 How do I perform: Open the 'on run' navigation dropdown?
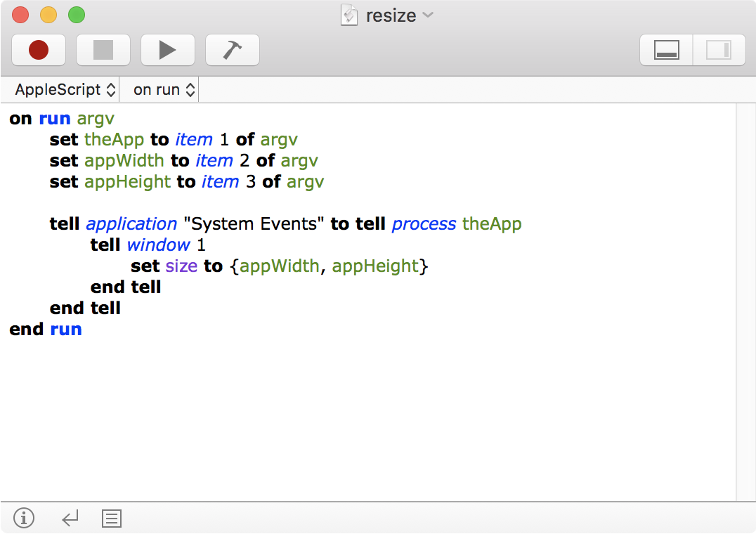coord(159,89)
